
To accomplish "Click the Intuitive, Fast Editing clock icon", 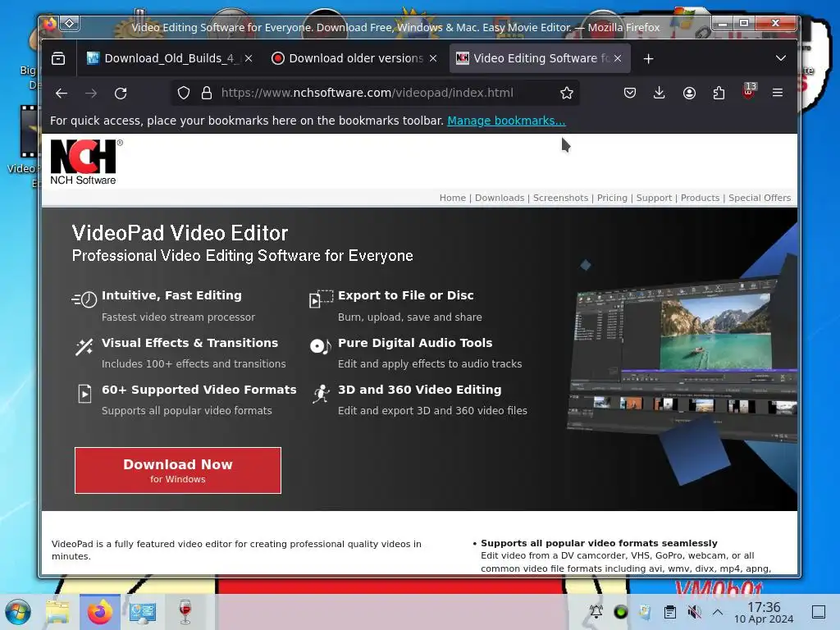I will 84,299.
